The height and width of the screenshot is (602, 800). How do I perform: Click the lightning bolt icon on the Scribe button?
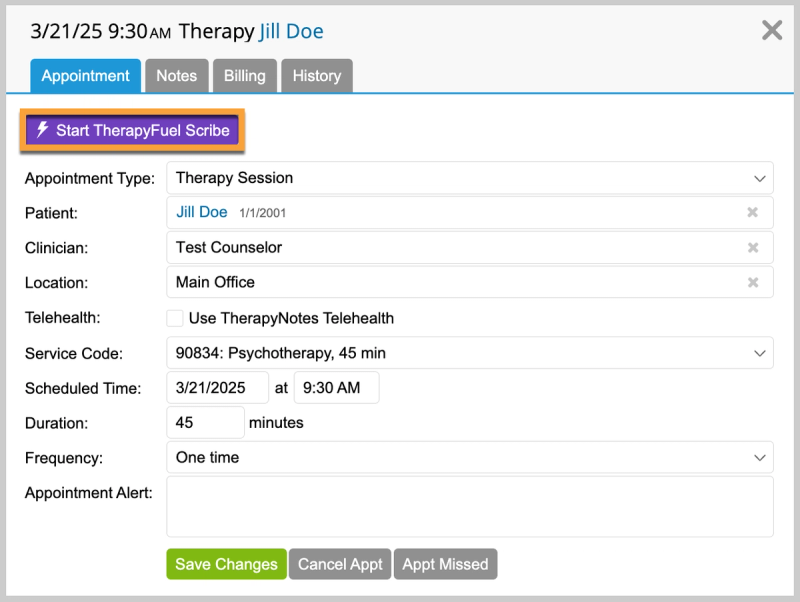42,128
